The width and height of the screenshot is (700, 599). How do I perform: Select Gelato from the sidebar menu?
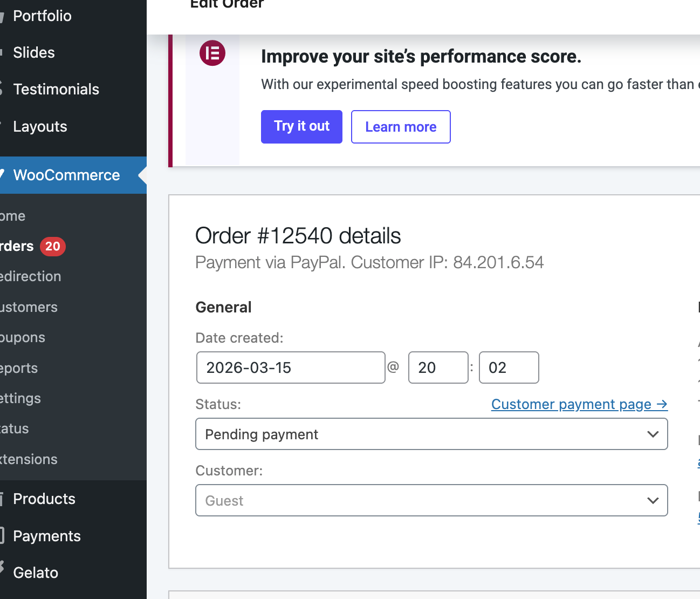pyautogui.click(x=36, y=573)
